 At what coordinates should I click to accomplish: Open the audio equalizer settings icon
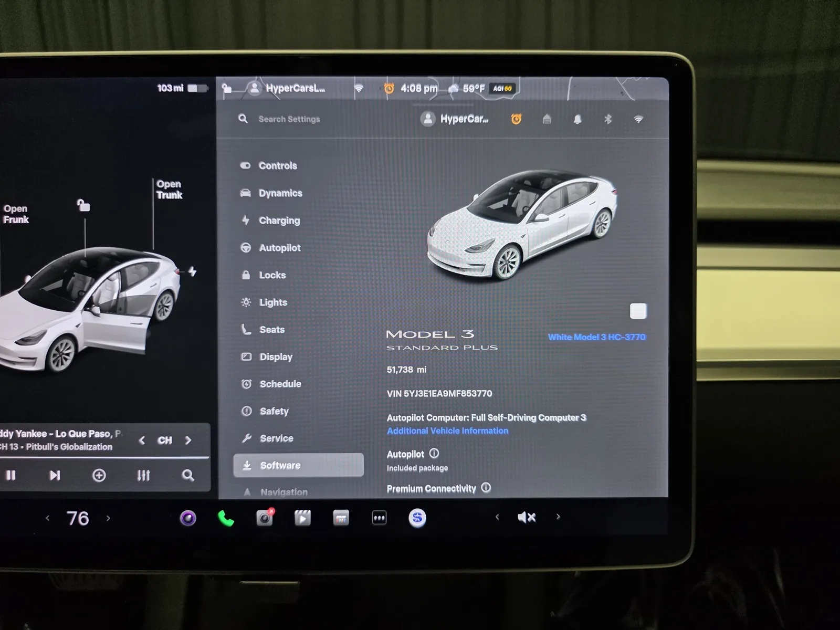coord(143,475)
